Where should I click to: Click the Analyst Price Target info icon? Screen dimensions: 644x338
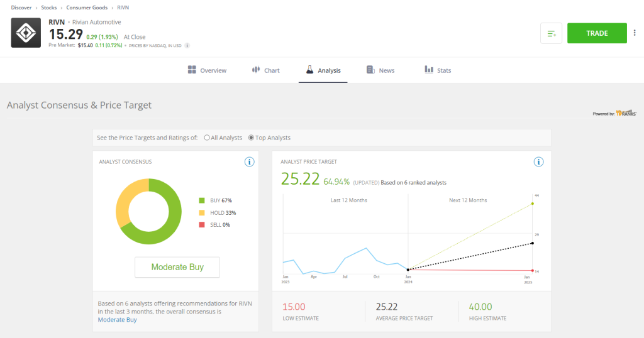pos(538,162)
